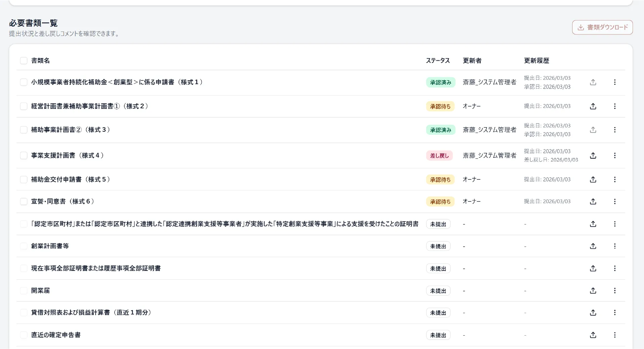Open three-dot menu for 現在事項全部証明書 row
Image resolution: width=644 pixels, height=349 pixels.
click(614, 269)
